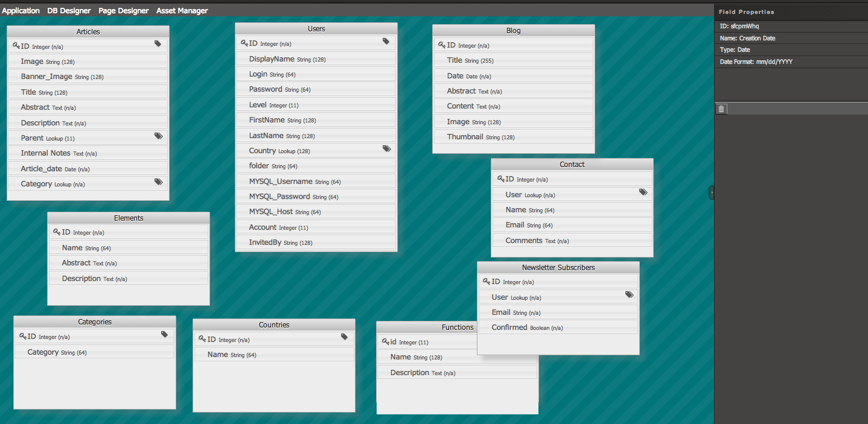
Task: Click the key icon in Contact table
Action: tap(500, 179)
